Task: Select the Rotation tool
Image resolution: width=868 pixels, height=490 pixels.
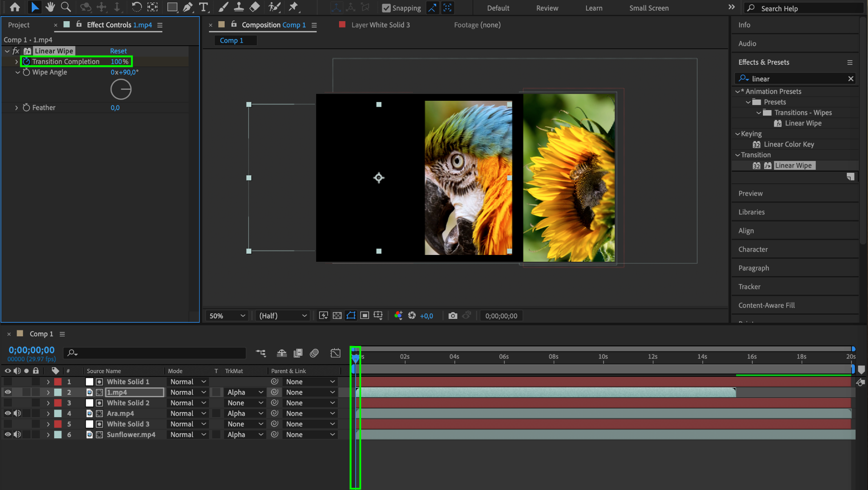Action: tap(136, 7)
